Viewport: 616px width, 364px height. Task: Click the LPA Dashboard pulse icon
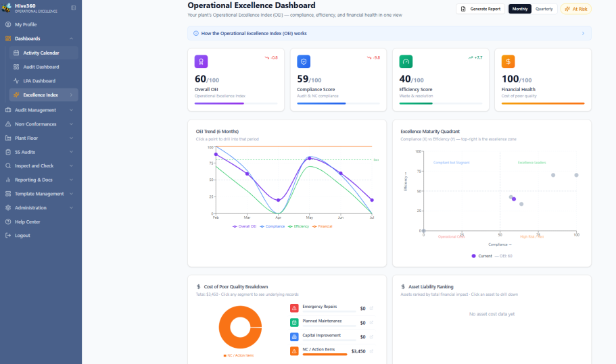point(16,81)
